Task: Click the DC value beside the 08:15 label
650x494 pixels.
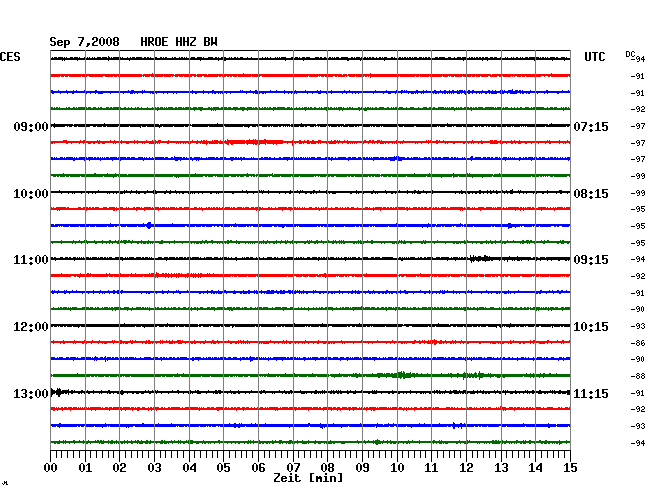Action: (x=638, y=193)
